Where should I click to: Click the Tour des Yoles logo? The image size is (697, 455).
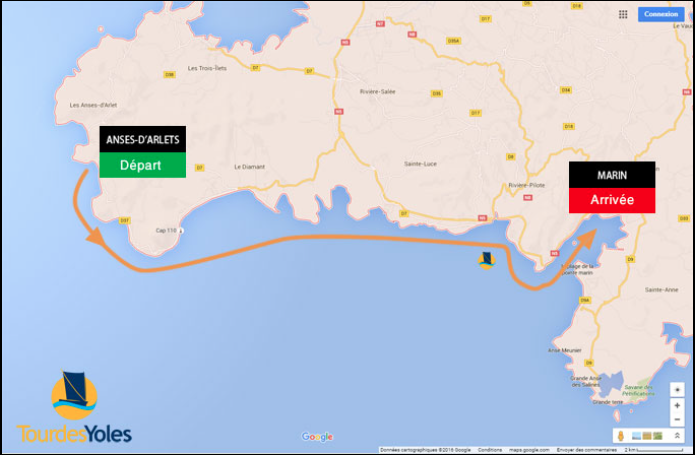pyautogui.click(x=74, y=408)
